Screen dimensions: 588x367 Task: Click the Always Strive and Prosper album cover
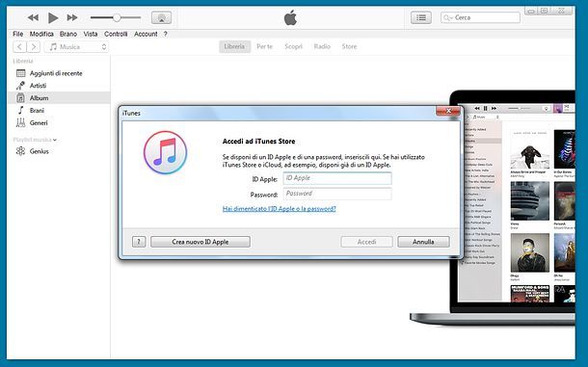click(529, 149)
